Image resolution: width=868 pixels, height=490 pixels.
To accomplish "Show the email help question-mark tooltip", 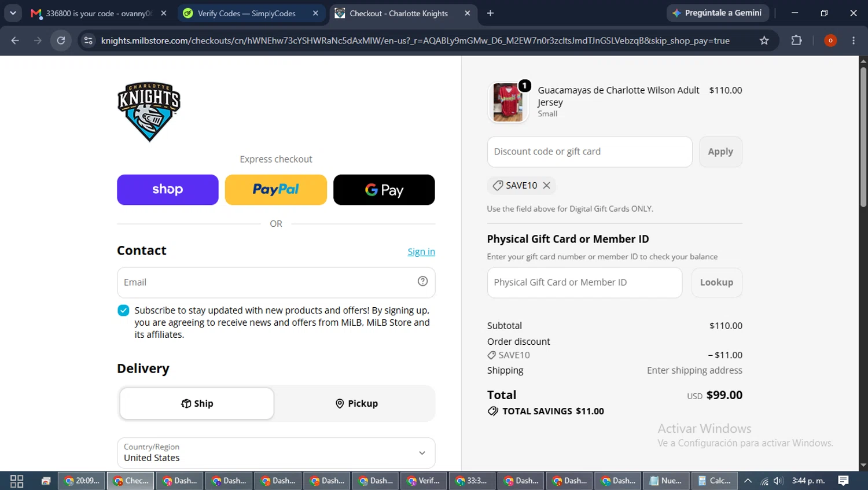I will pyautogui.click(x=423, y=281).
